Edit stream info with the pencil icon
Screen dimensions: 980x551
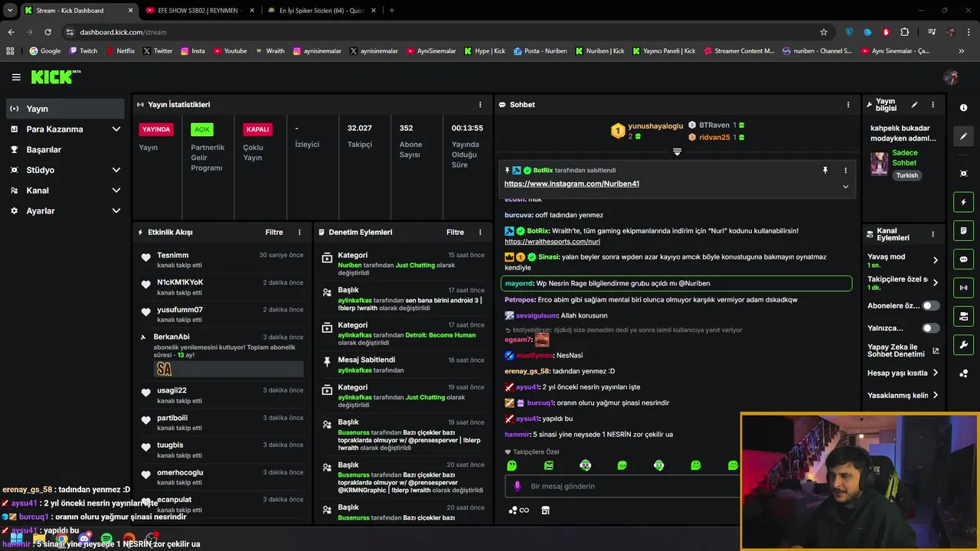pos(914,105)
